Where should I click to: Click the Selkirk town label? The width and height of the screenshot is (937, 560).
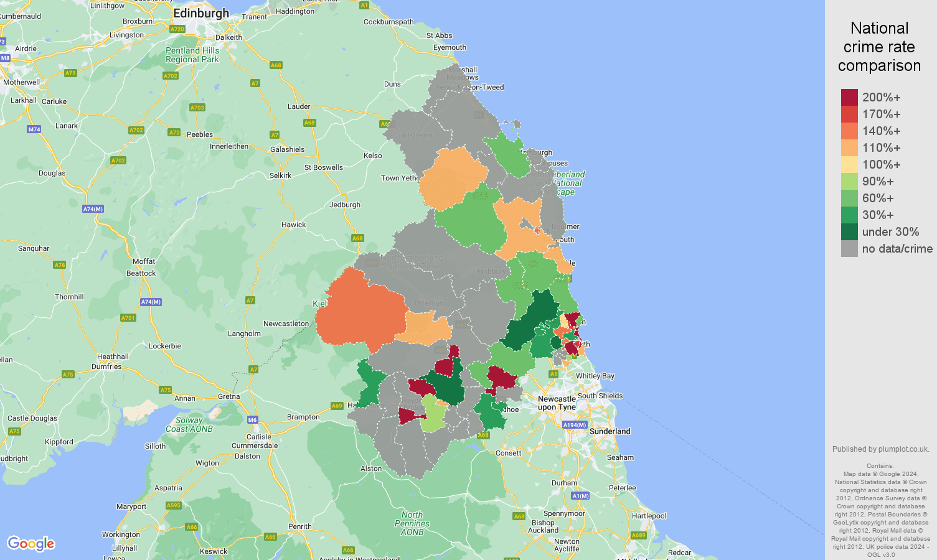click(x=280, y=175)
